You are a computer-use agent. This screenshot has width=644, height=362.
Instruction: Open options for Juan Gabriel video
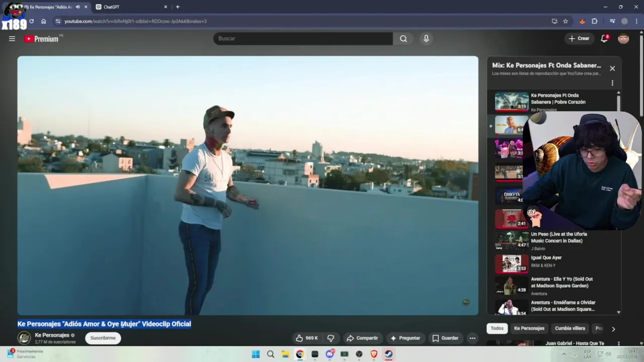(619, 343)
